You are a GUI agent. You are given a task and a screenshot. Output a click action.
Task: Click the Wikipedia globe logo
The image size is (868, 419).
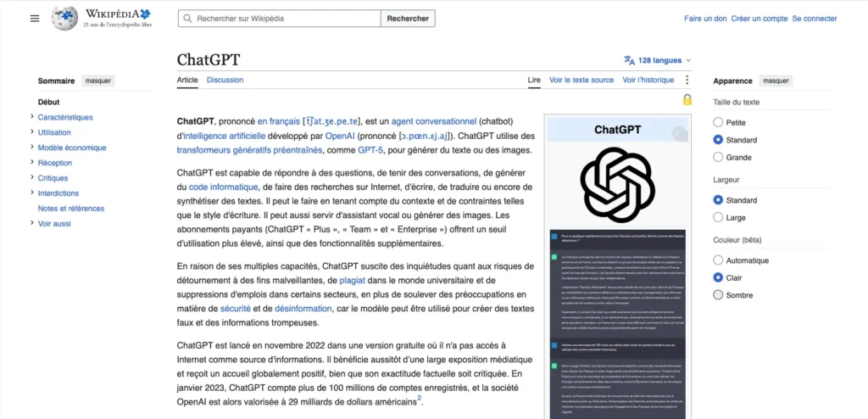(64, 19)
